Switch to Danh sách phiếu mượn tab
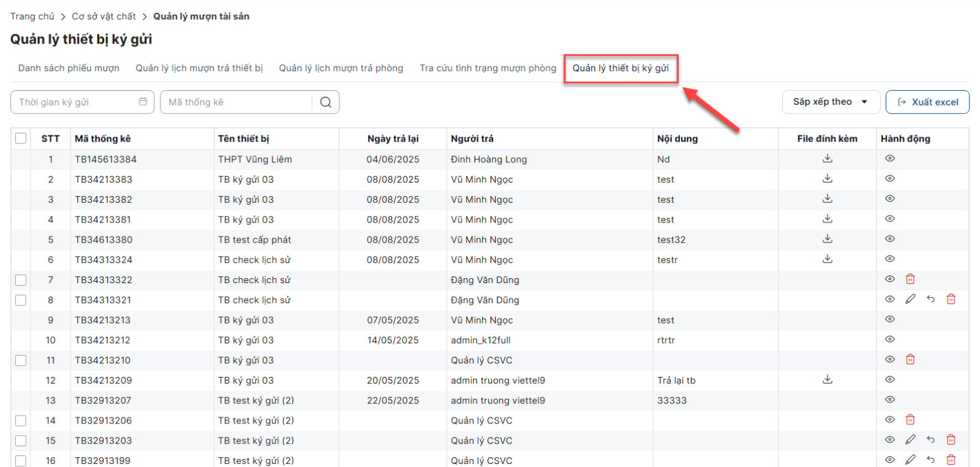This screenshot has height=467, width=980. (x=69, y=68)
